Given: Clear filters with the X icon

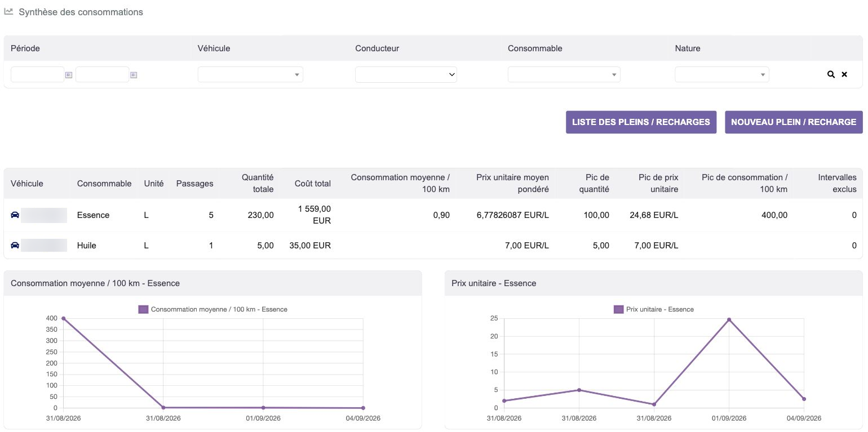Looking at the screenshot, I should 844,74.
